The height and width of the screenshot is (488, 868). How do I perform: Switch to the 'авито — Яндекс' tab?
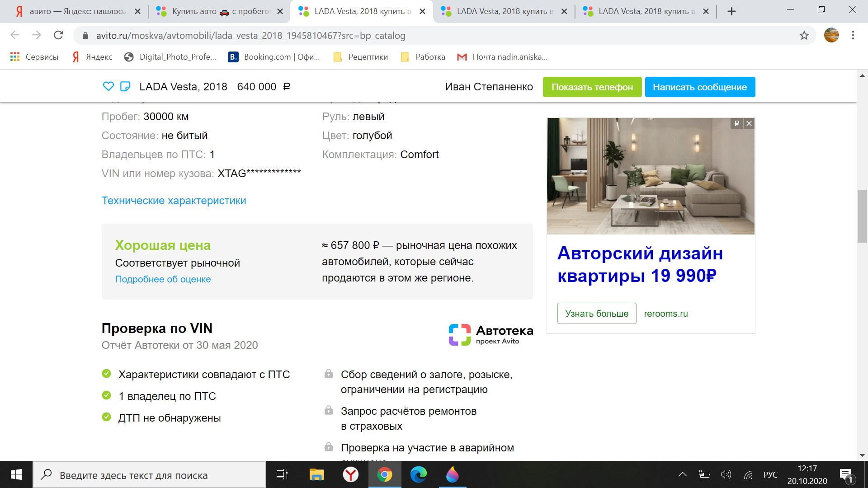click(77, 11)
